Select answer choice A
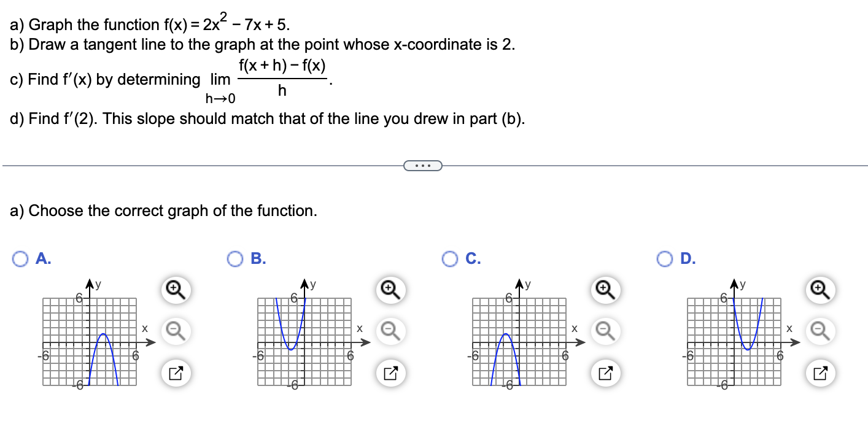The width and height of the screenshot is (868, 421). (20, 259)
